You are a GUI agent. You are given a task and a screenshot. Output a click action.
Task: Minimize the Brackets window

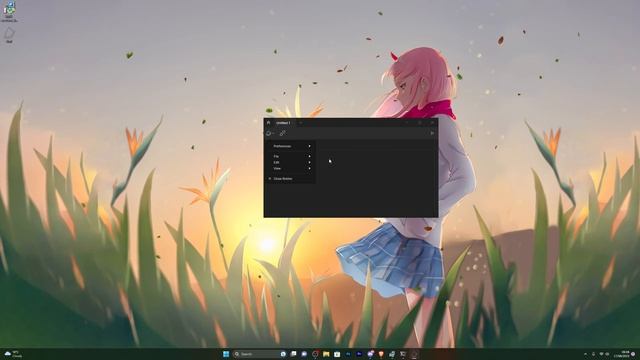(x=407, y=122)
